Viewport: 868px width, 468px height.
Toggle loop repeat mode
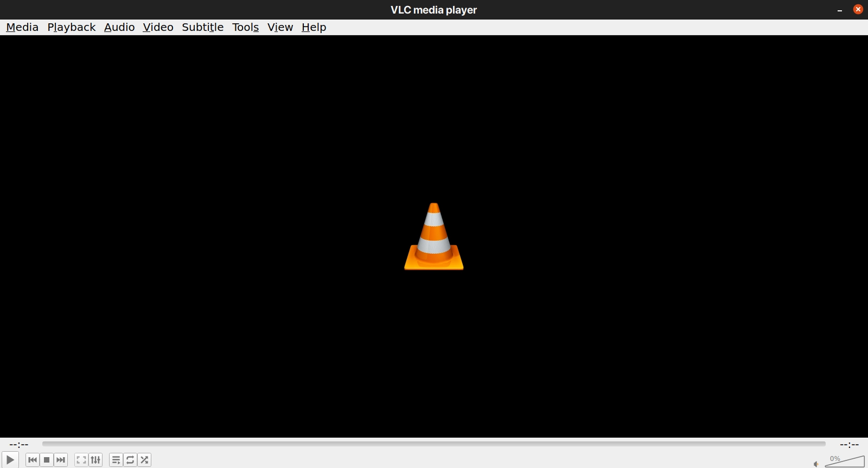[130, 460]
